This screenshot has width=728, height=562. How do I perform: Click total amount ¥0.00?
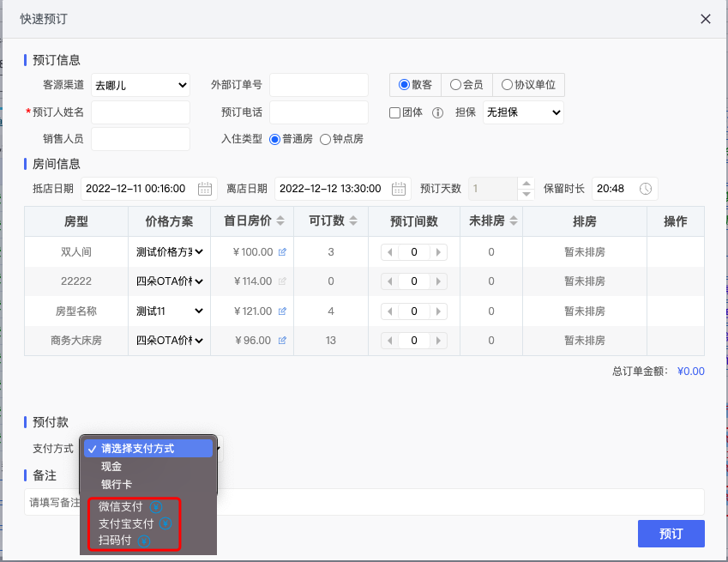[x=691, y=372]
